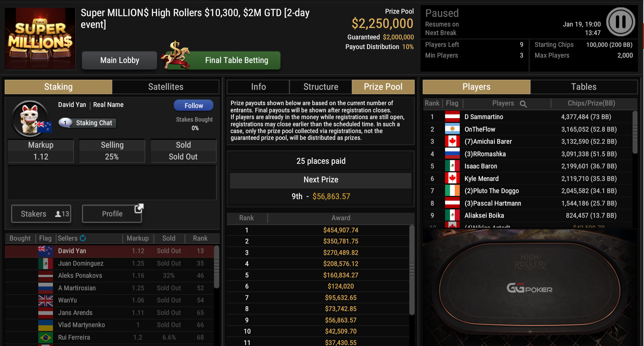
Task: Click the Super Millions tournament logo
Action: [x=40, y=38]
